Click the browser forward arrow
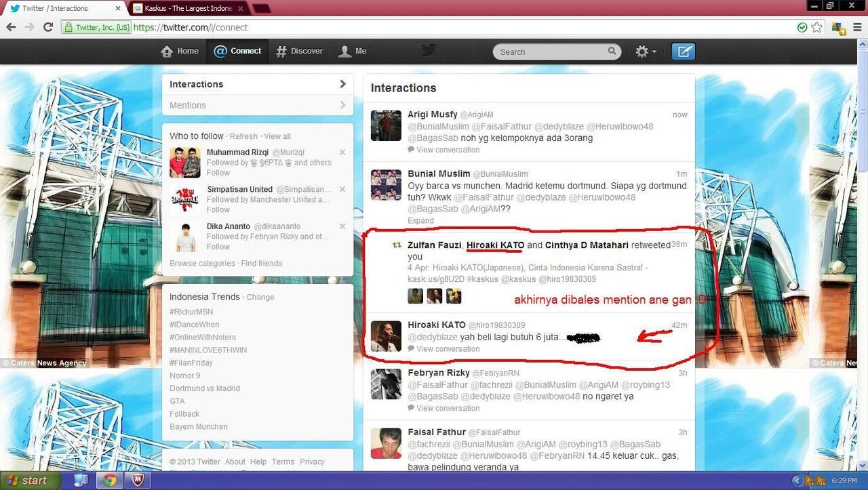Image resolution: width=868 pixels, height=490 pixels. click(x=29, y=27)
